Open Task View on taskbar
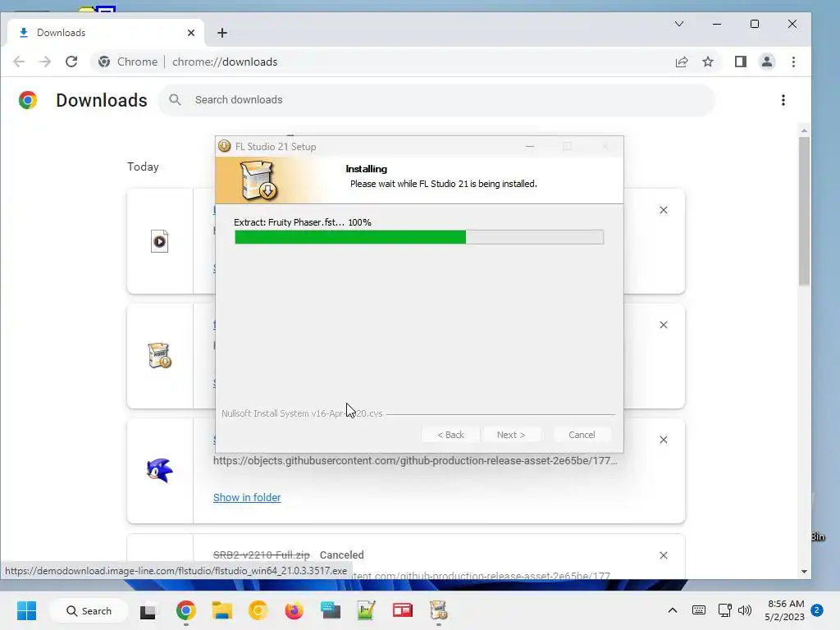Image resolution: width=840 pixels, height=630 pixels. [x=148, y=610]
